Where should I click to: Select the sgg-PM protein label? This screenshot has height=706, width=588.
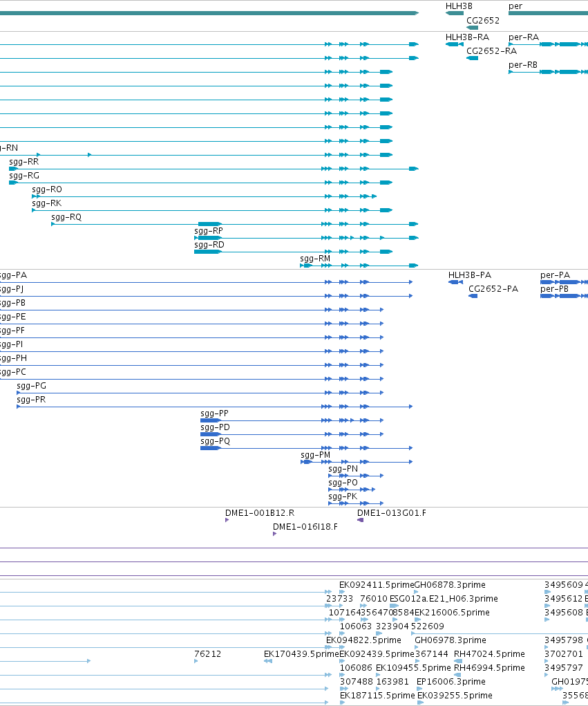pyautogui.click(x=316, y=455)
